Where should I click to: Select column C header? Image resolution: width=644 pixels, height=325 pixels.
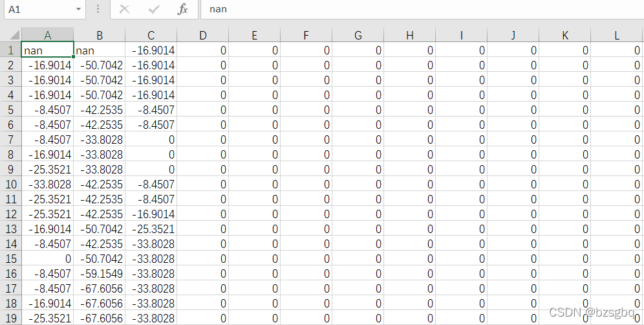click(x=151, y=35)
